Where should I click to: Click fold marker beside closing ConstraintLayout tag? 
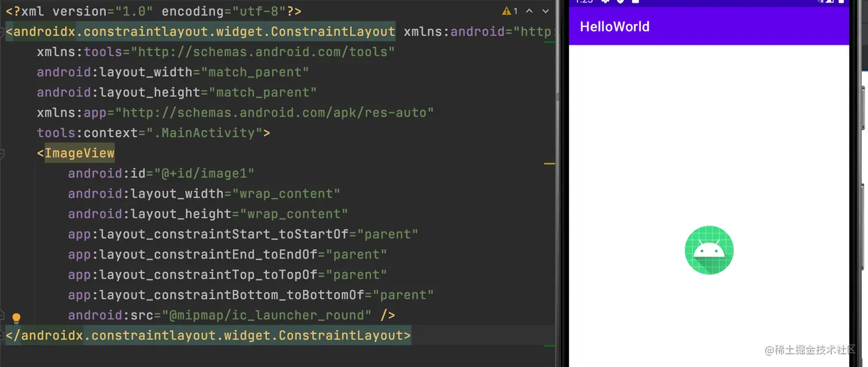2,335
